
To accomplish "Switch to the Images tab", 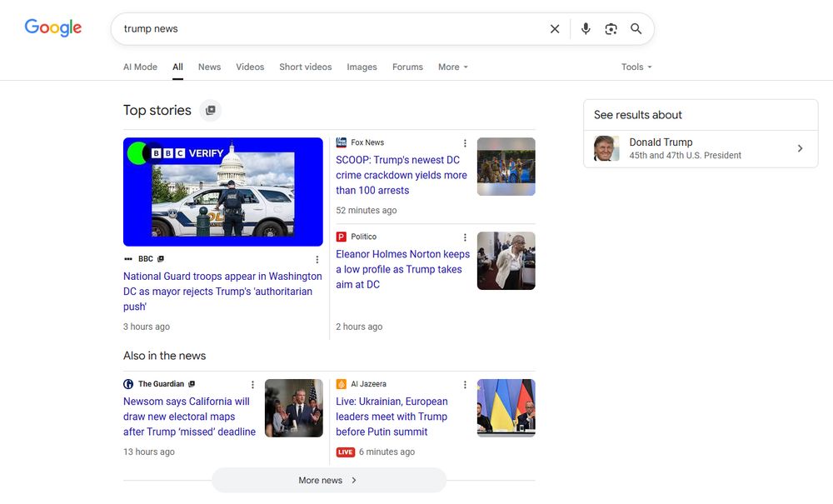I will 362,67.
